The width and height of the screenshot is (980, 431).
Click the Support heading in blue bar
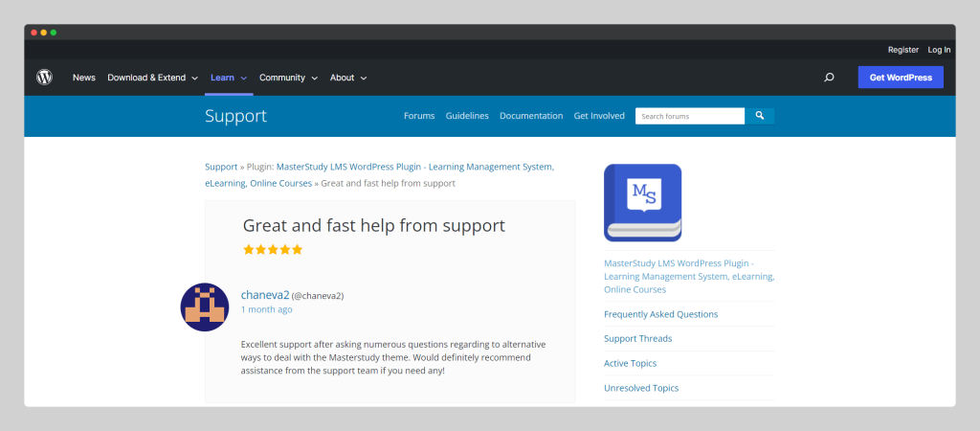pyautogui.click(x=235, y=116)
